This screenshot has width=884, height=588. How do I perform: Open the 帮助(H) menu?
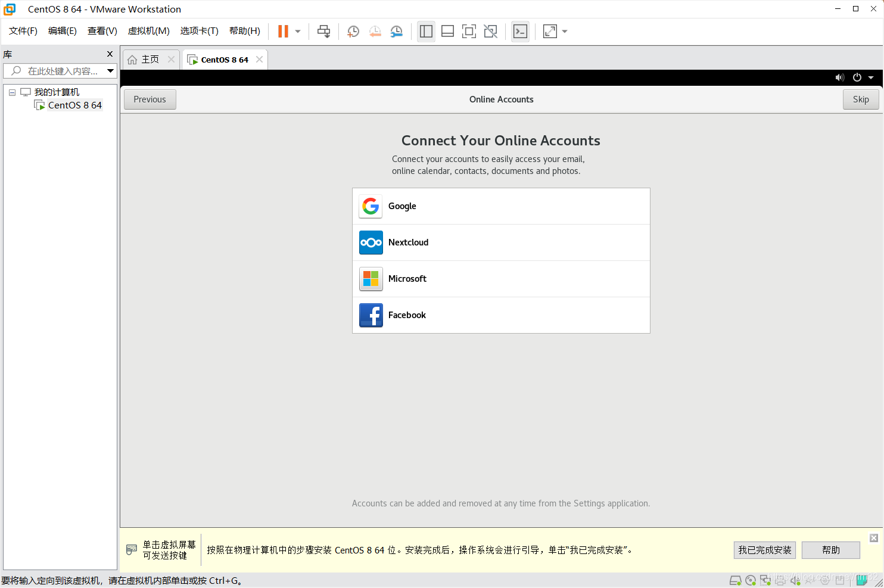(245, 31)
